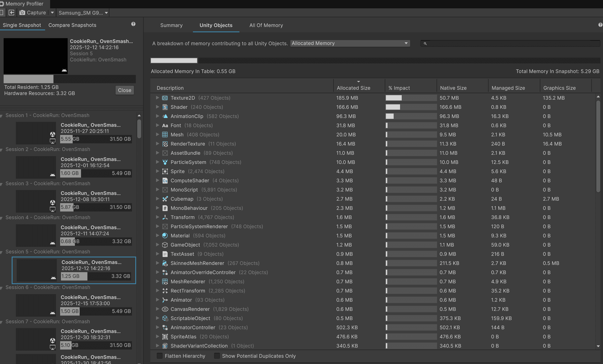
Task: Close the opened snapshot
Action: coord(124,90)
